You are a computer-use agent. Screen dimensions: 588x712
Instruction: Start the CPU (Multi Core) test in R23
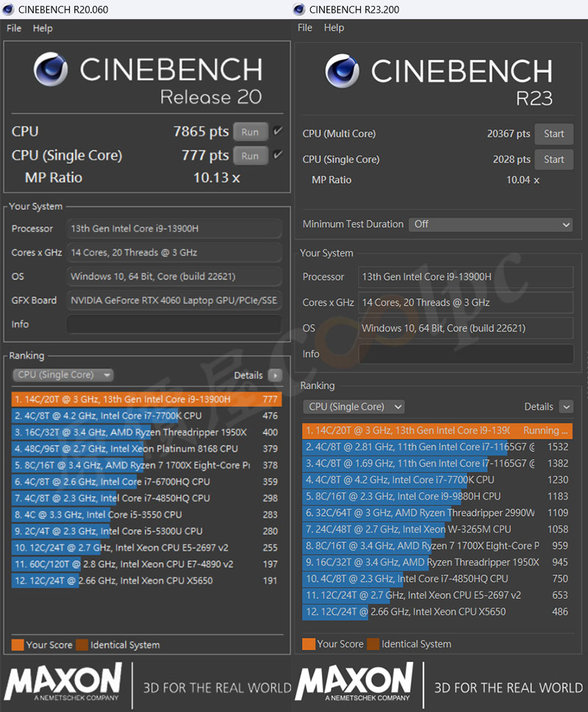click(553, 134)
